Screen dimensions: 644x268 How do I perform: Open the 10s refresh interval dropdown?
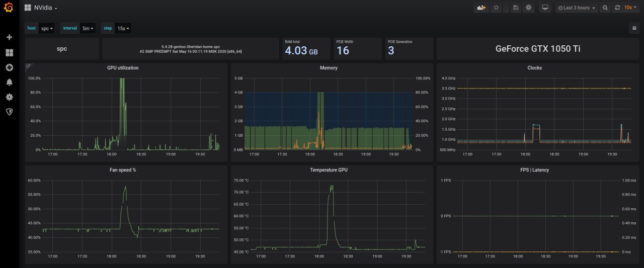pyautogui.click(x=630, y=8)
